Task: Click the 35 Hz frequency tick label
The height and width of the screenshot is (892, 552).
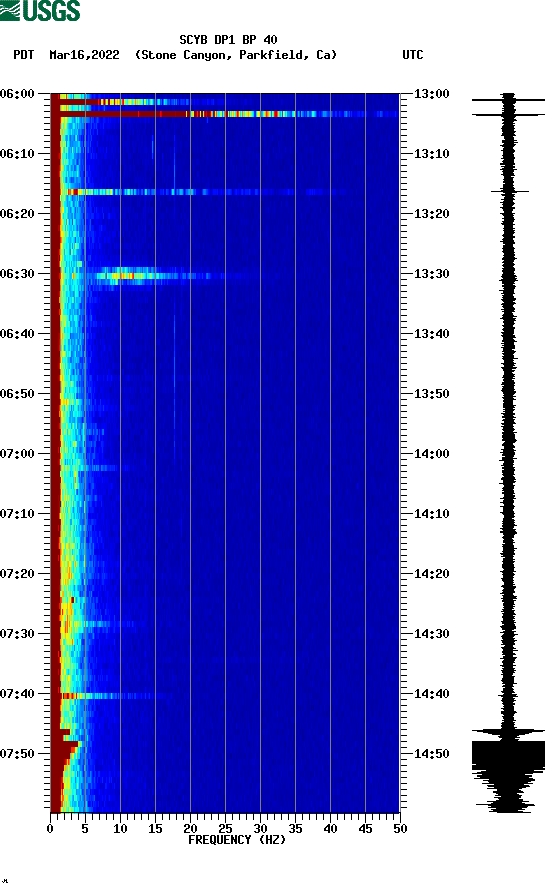Action: pos(295,829)
